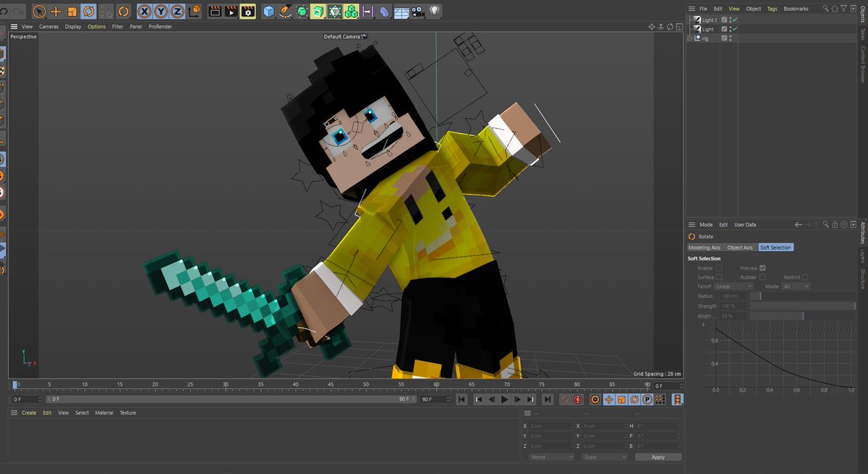This screenshot has width=868, height=474.
Task: Toggle Z axis lock
Action: 177,12
